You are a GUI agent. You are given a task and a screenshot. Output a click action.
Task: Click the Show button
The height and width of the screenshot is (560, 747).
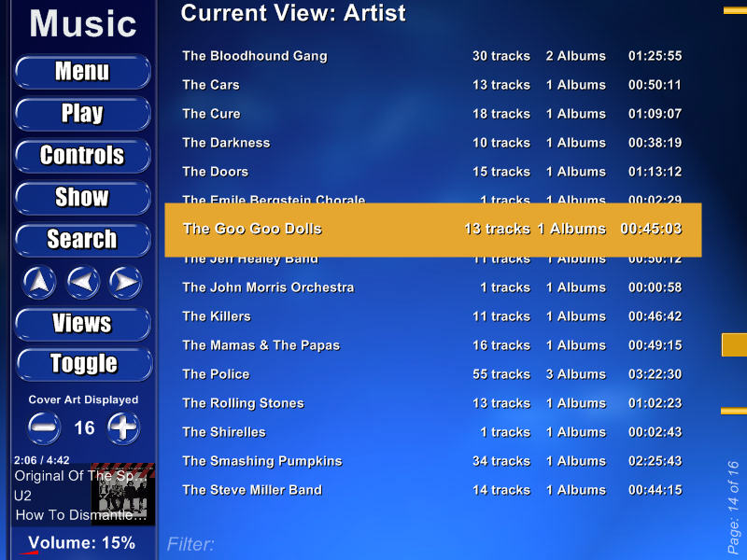82,197
